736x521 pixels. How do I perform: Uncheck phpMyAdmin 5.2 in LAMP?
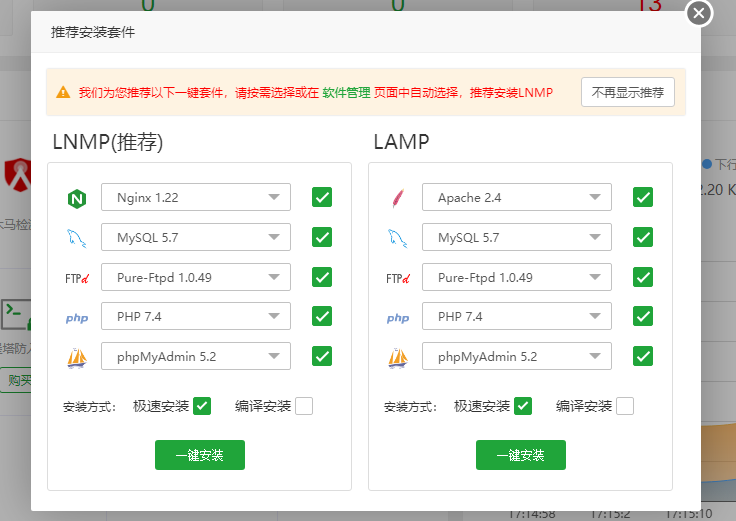643,356
